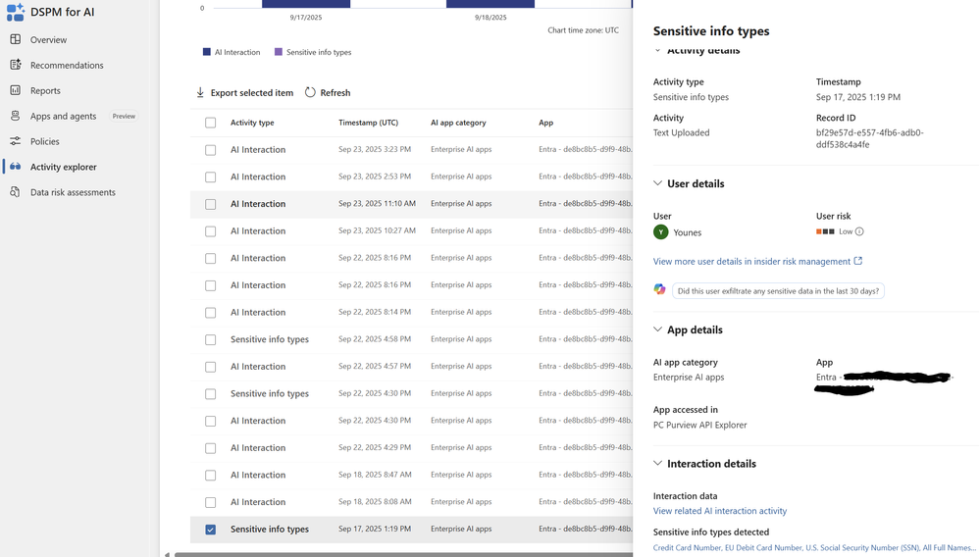Sort by Activity type column header
980x557 pixels.
pos(252,123)
